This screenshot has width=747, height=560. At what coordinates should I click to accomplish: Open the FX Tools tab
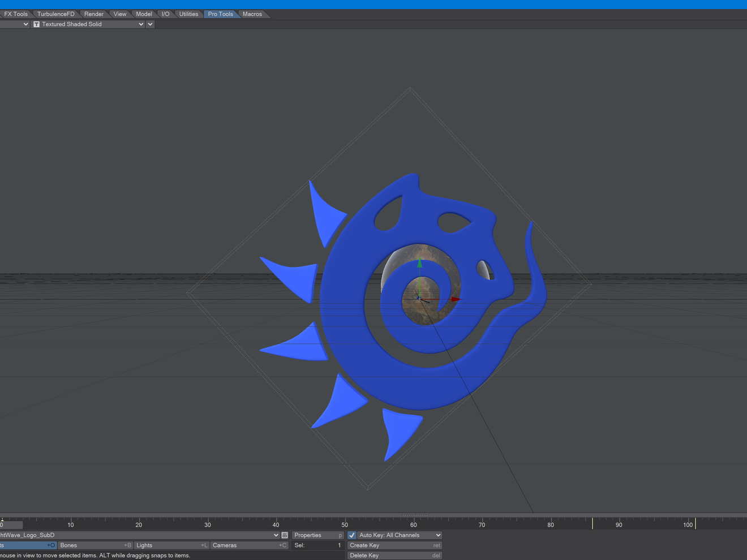pyautogui.click(x=15, y=14)
